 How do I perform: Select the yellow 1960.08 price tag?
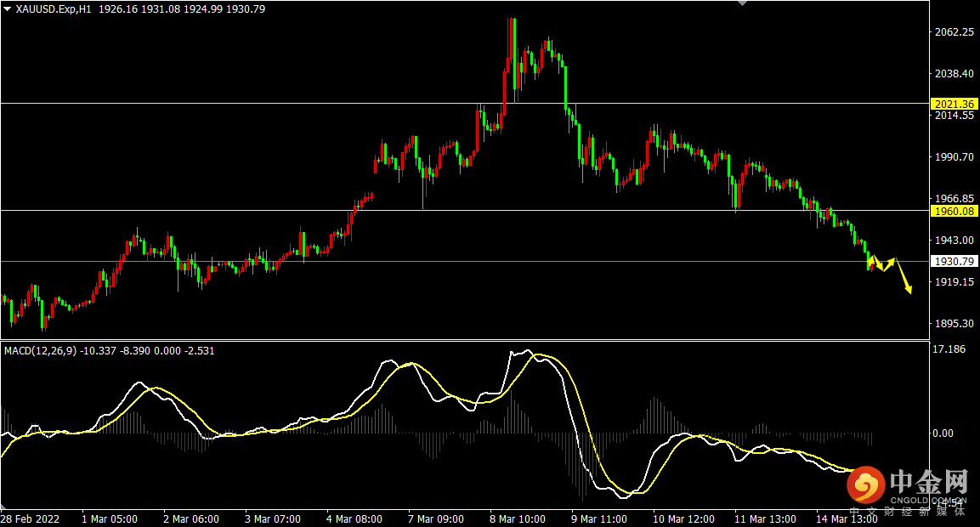955,212
